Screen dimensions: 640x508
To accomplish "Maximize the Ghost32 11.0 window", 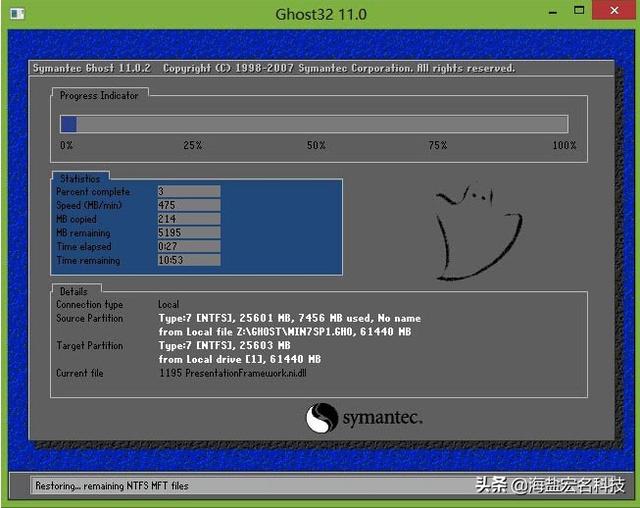I will 579,11.
